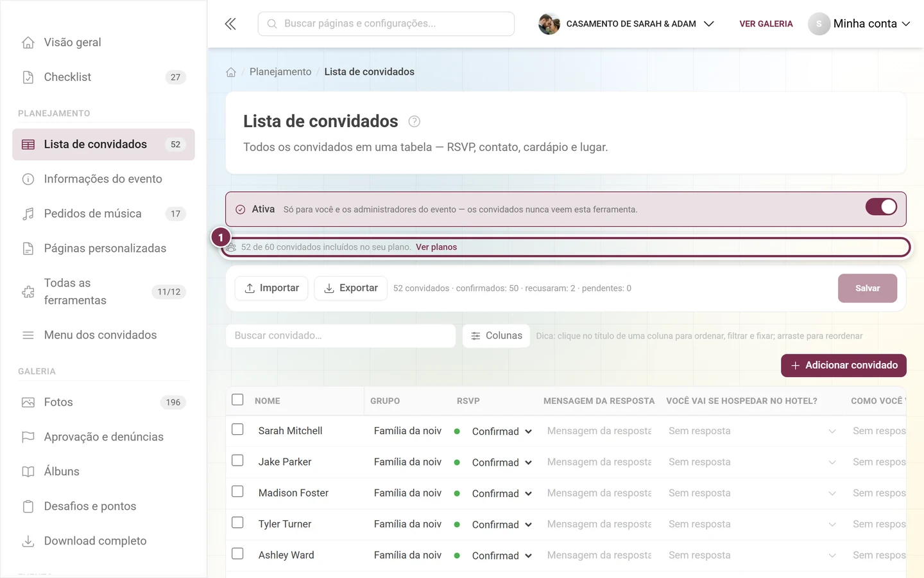This screenshot has width=924, height=578.
Task: Go to Informações do evento page
Action: pyautogui.click(x=103, y=179)
